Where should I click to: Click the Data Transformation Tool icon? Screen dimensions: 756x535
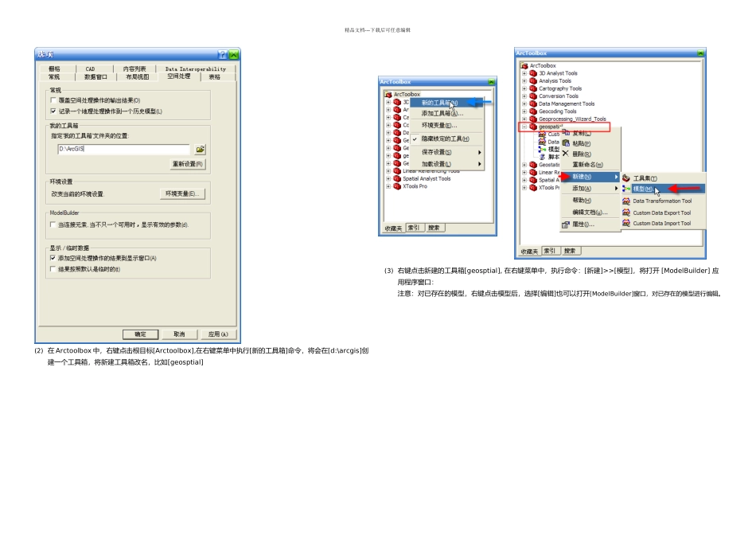[x=626, y=201]
